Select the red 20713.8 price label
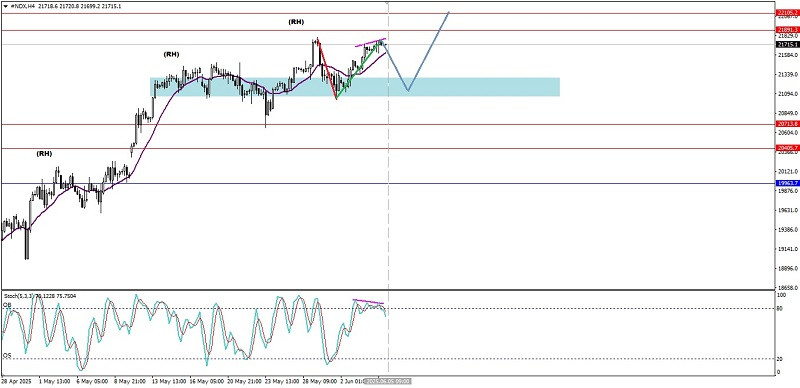800x388 pixels. point(788,124)
